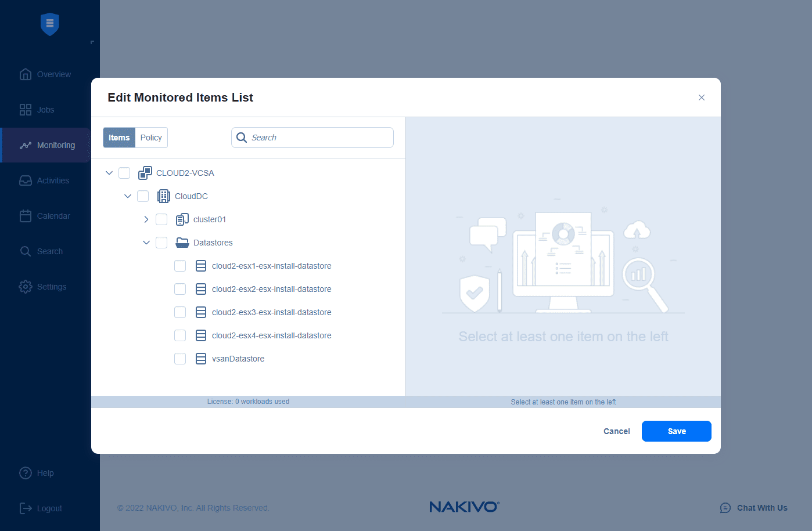The height and width of the screenshot is (531, 812).
Task: Click the CloudDC datacenter building icon
Action: click(164, 196)
